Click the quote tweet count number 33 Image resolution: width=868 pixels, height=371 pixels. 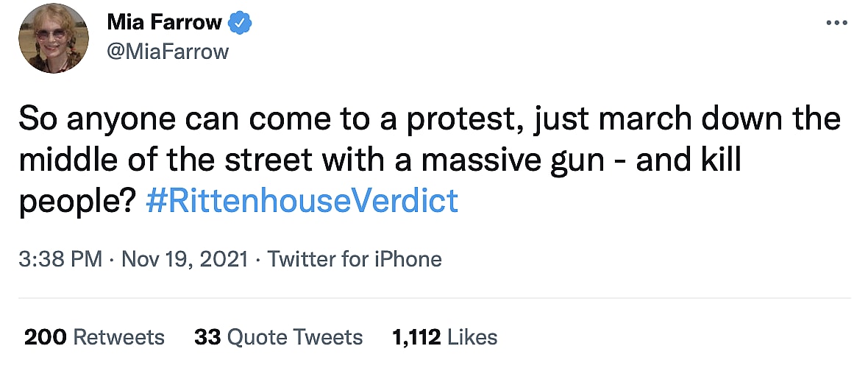coord(207,337)
